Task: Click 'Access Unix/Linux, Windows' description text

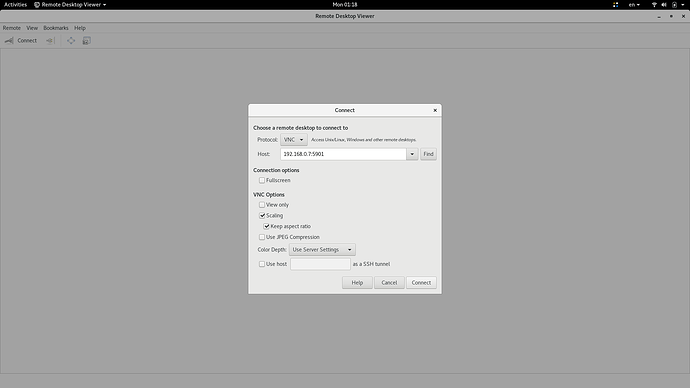Action: (363, 139)
